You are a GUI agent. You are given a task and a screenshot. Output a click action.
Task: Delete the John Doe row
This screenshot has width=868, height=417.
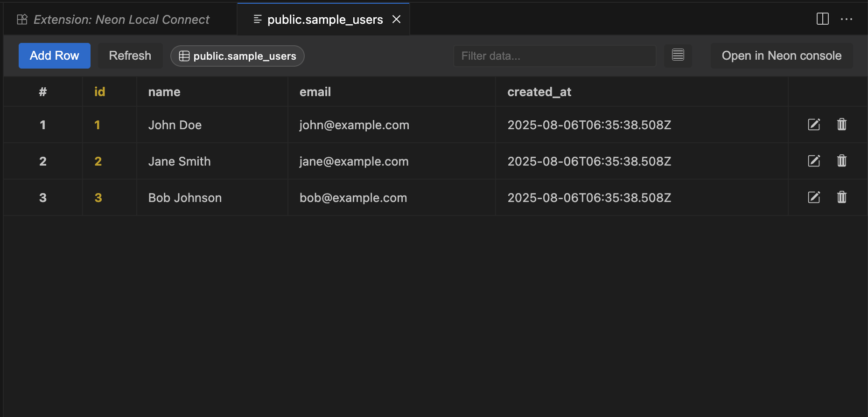pyautogui.click(x=842, y=125)
